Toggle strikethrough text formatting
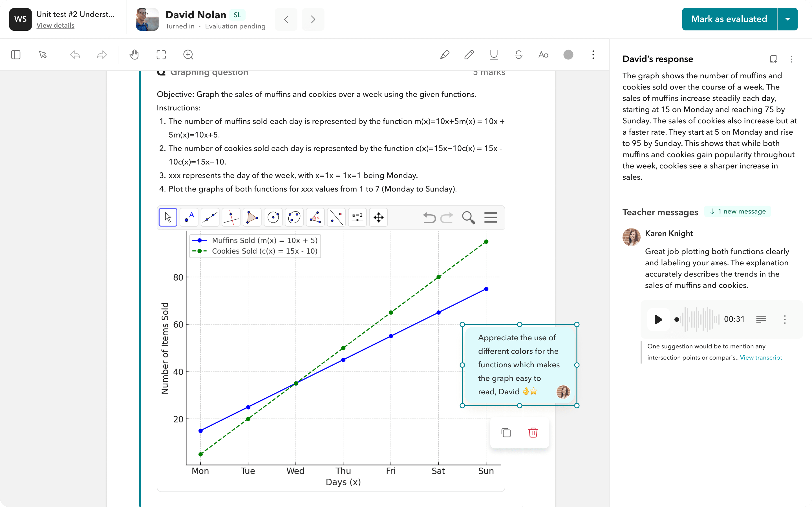Screen dimensions: 812x507 pyautogui.click(x=518, y=55)
